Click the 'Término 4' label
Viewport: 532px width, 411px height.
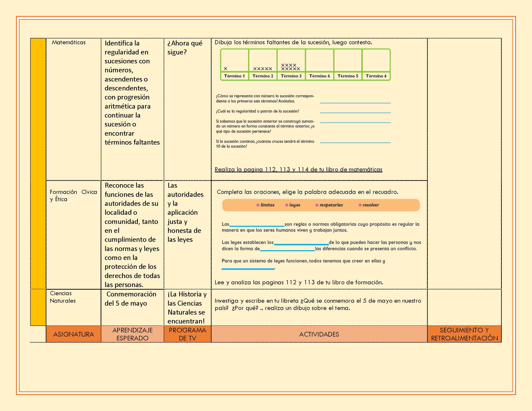click(320, 76)
